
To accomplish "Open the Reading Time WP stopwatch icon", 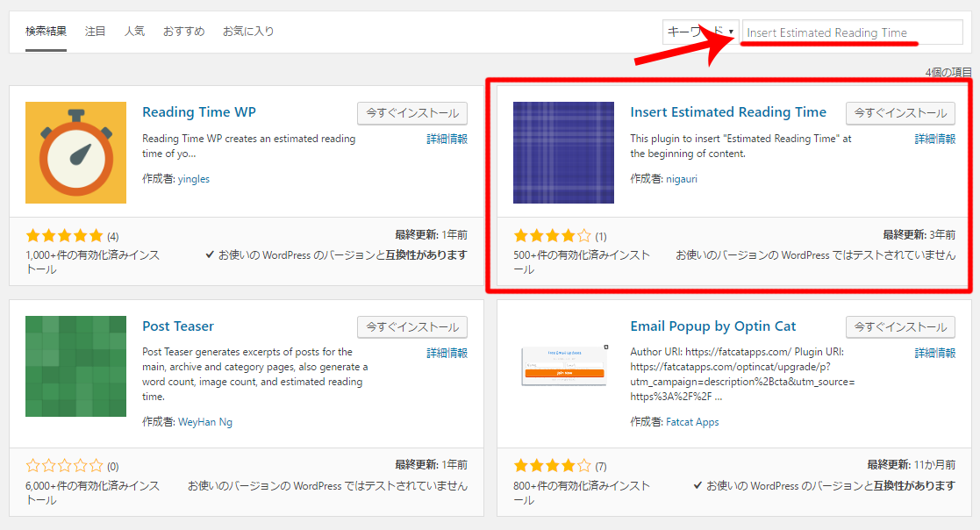I will pos(75,153).
